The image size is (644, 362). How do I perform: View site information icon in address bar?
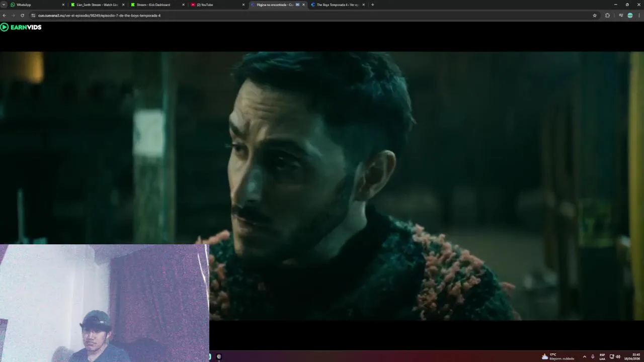tap(33, 16)
